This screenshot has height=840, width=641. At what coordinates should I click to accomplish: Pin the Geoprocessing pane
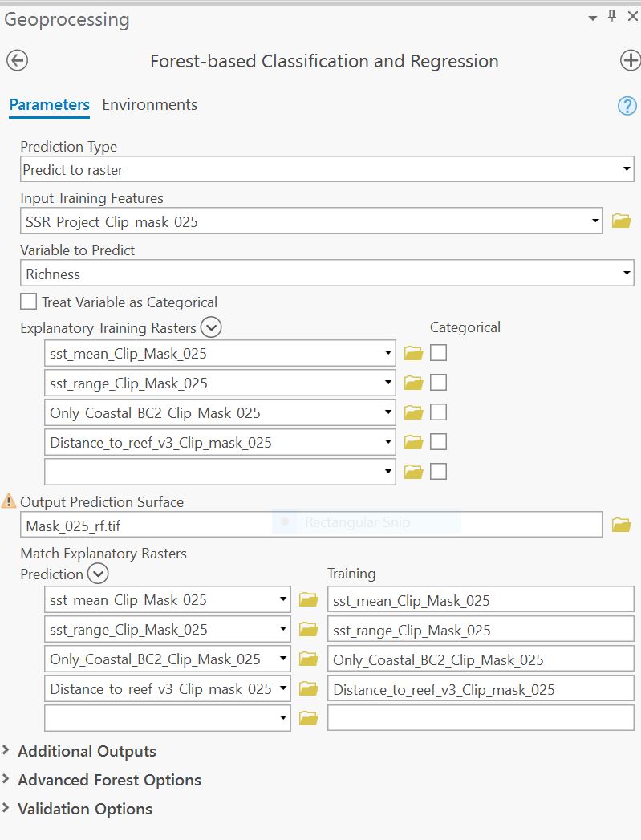(x=611, y=17)
